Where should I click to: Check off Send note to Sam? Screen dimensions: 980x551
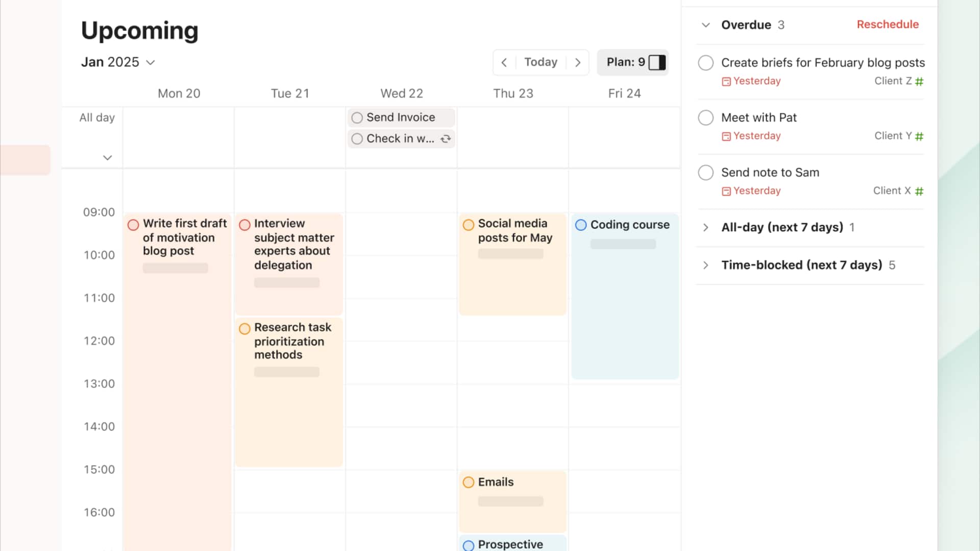click(x=705, y=173)
